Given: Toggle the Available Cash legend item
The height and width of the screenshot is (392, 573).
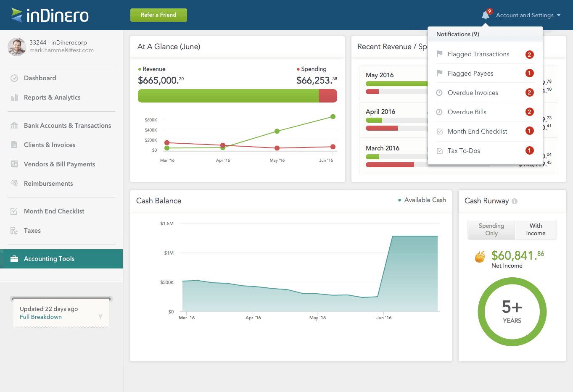Looking at the screenshot, I should click(422, 200).
